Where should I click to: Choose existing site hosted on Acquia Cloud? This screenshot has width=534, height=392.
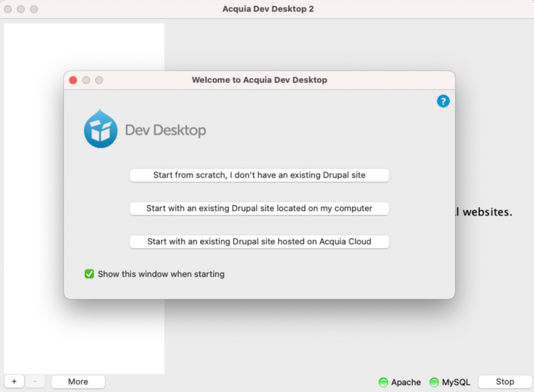259,242
